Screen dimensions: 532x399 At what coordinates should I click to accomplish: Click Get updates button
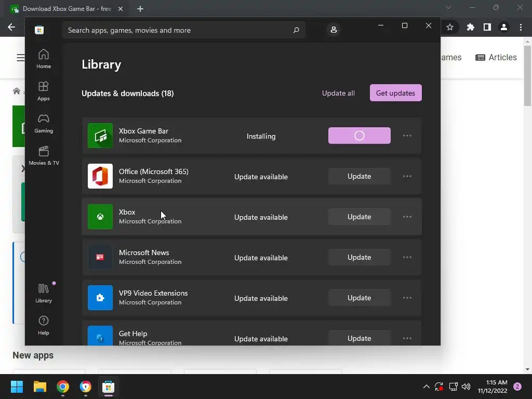pos(395,92)
